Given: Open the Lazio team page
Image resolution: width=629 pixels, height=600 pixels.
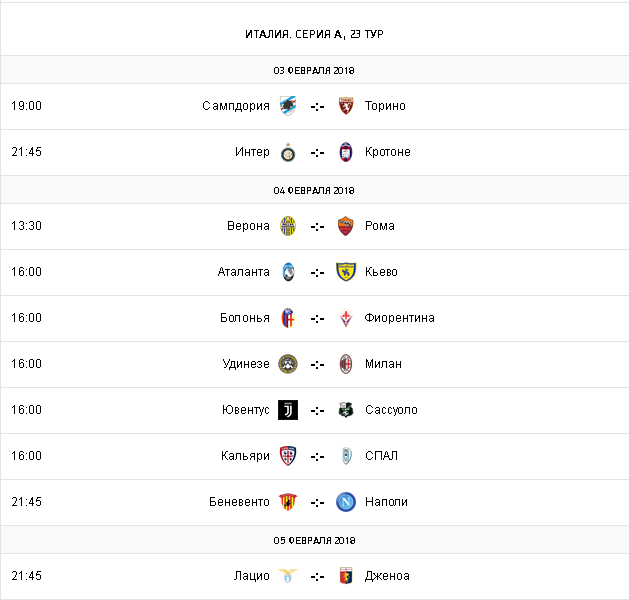Looking at the screenshot, I should (x=252, y=576).
